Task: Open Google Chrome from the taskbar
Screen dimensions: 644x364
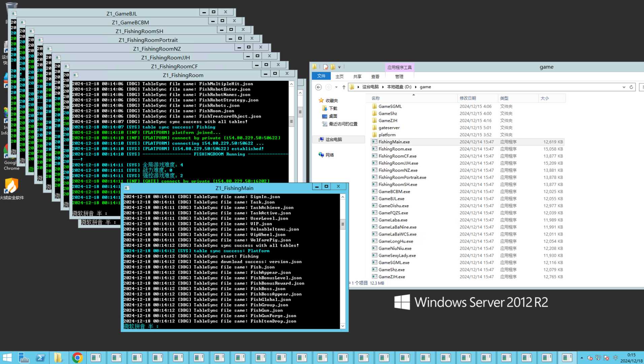Action: pyautogui.click(x=77, y=357)
